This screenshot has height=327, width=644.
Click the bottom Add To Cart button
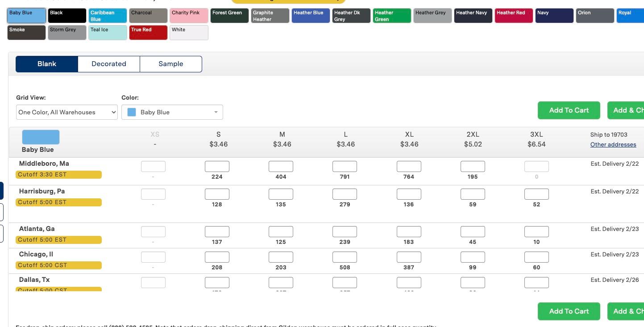(569, 311)
